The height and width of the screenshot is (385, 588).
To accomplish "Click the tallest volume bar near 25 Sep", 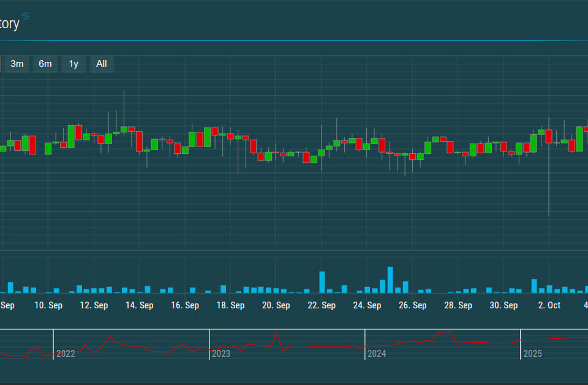I will coord(390,280).
